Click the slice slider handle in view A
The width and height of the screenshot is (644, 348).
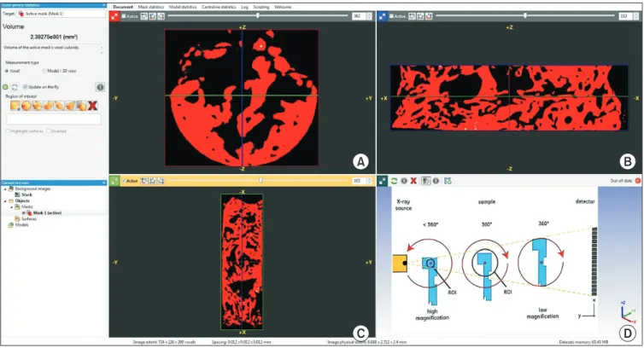coord(258,16)
